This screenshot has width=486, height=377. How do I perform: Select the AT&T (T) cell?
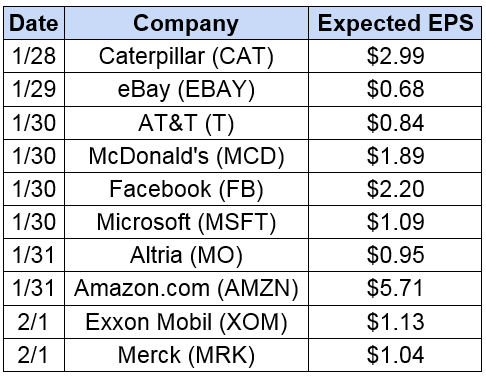[x=186, y=123]
